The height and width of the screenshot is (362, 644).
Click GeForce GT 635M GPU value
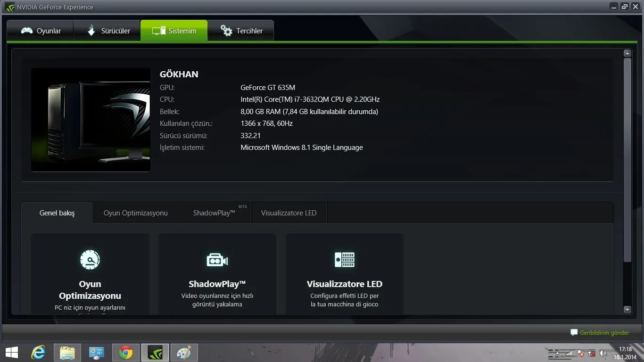point(268,87)
